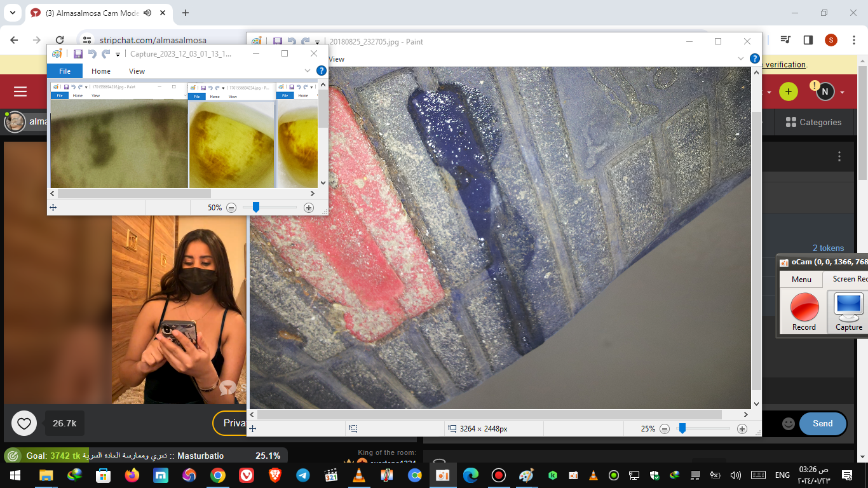Toggle the Chrome side panel button
868x488 pixels.
(808, 40)
